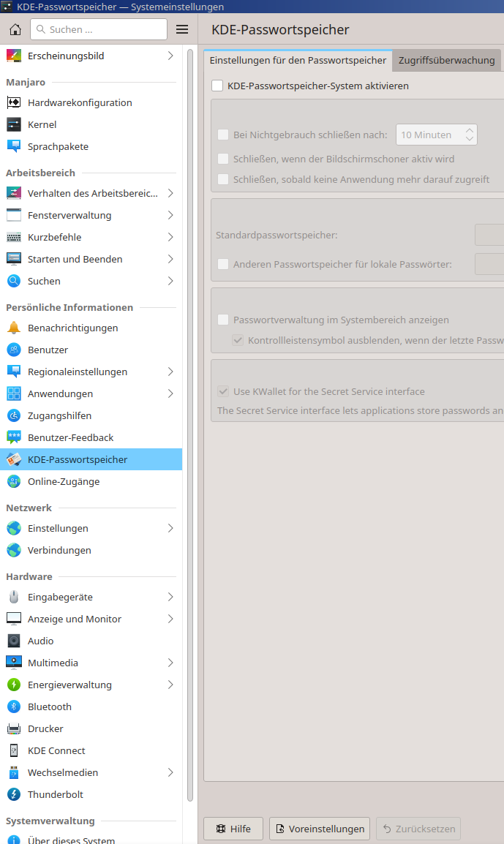Expand the Netzwerk Einstellungen chevron
Screen dimensions: 504x844
pyautogui.click(x=170, y=529)
